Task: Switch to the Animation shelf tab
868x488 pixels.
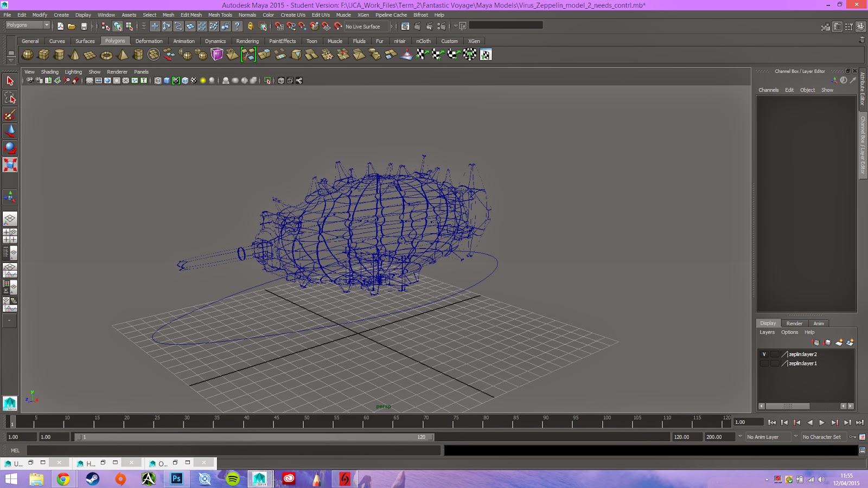Action: click(x=184, y=41)
